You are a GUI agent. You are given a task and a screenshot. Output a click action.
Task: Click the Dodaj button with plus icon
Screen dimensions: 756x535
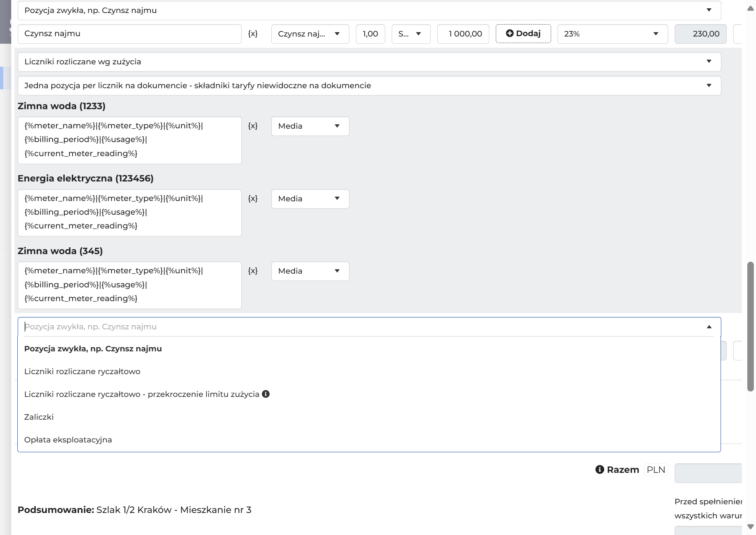tap(523, 34)
